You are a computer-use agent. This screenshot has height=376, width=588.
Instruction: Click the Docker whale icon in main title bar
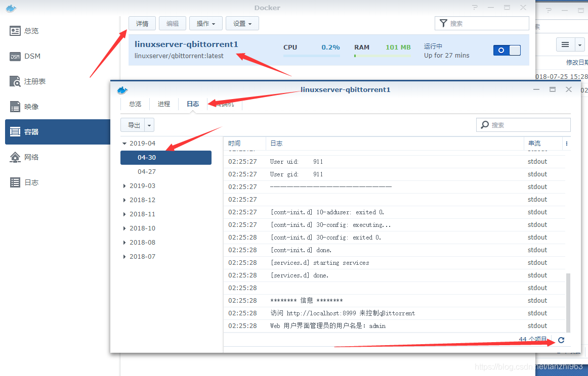[x=11, y=8]
